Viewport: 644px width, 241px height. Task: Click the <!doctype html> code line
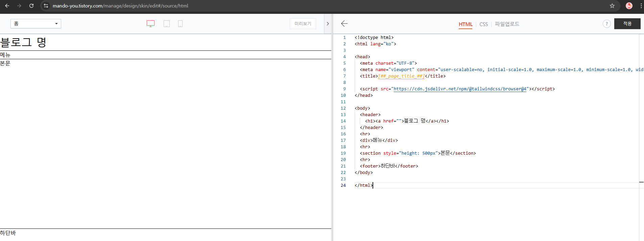click(x=374, y=38)
